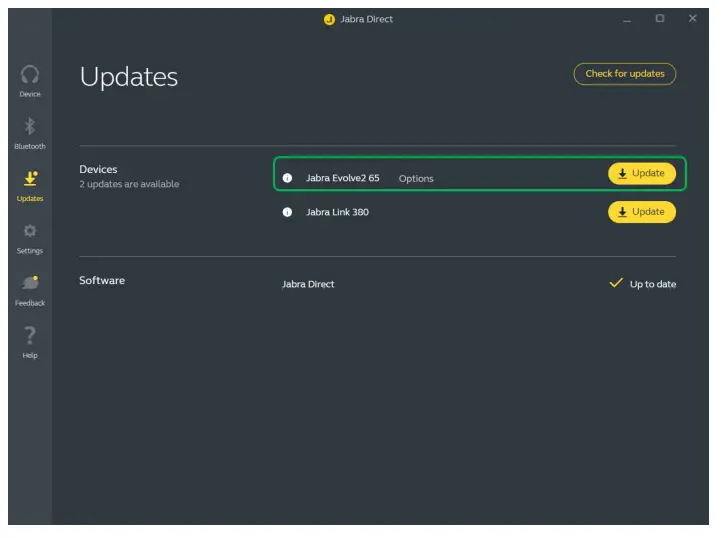The width and height of the screenshot is (717, 539).
Task: Click info icon beside Jabra Link 380
Action: point(287,212)
